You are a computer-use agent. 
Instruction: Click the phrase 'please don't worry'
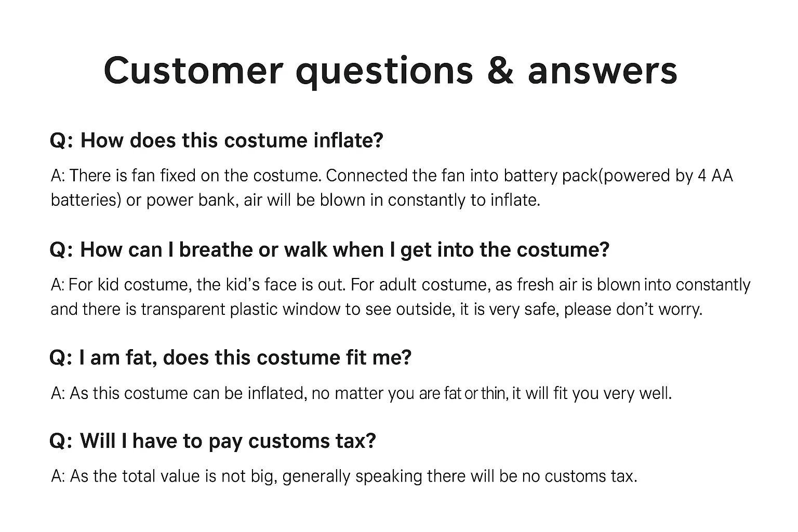coord(633,309)
